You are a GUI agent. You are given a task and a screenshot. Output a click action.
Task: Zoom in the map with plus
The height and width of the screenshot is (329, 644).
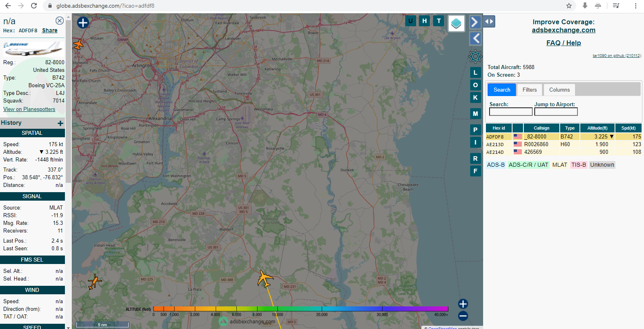tap(463, 304)
